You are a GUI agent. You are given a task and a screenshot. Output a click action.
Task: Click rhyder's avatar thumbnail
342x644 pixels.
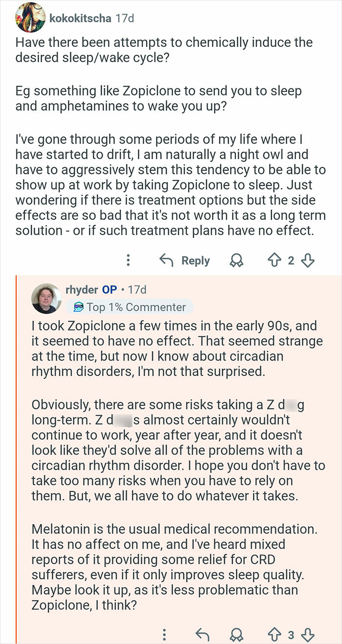tap(47, 299)
